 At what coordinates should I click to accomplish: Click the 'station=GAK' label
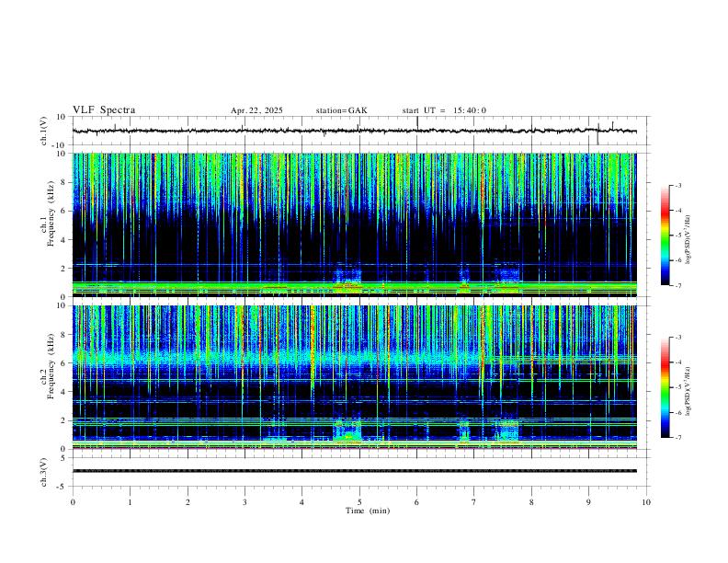pyautogui.click(x=341, y=110)
